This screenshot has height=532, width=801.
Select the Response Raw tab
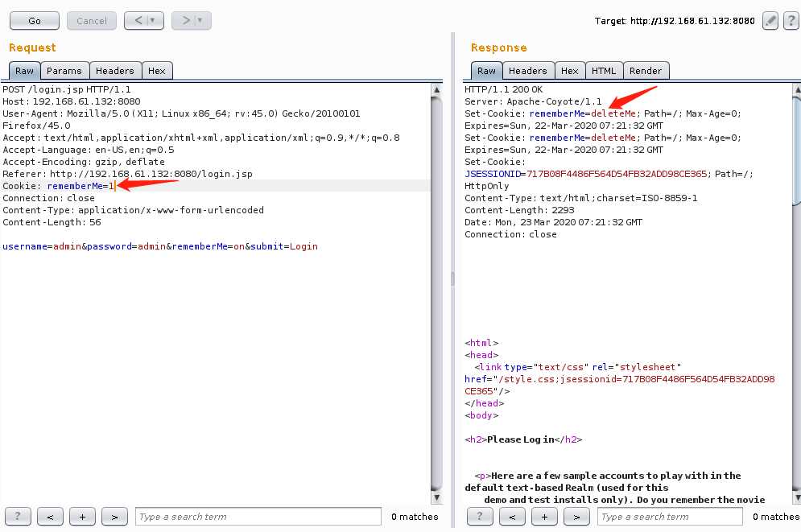pos(486,71)
